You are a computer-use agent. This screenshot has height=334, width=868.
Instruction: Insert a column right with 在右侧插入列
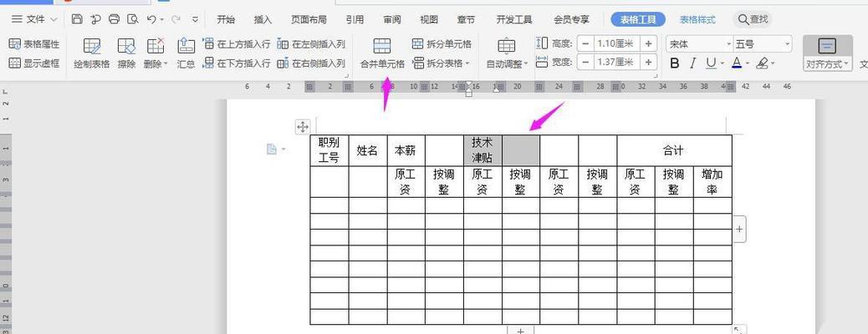point(311,63)
